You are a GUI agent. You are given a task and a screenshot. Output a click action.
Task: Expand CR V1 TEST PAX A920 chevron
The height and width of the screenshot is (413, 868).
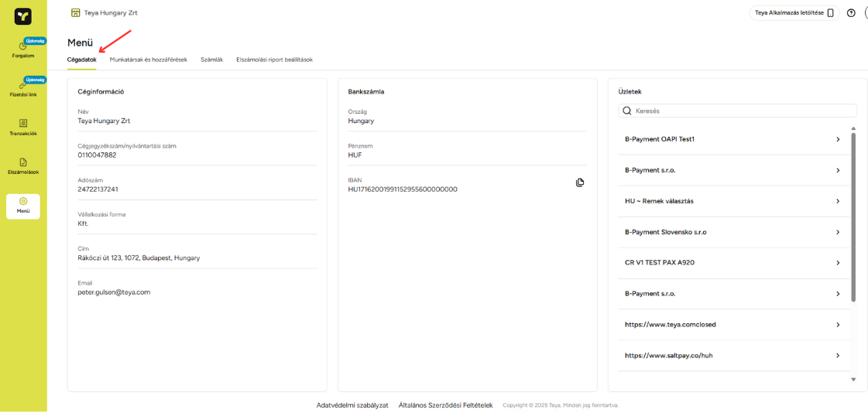838,263
